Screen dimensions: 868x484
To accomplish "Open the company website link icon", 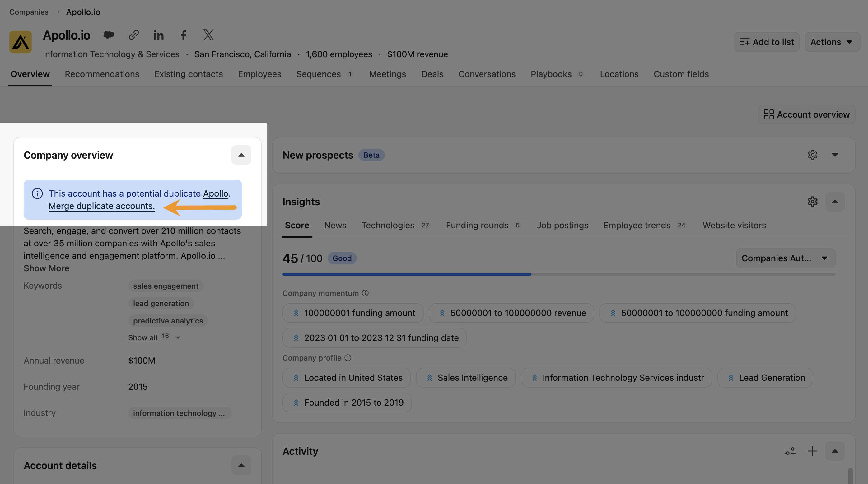I will (134, 35).
